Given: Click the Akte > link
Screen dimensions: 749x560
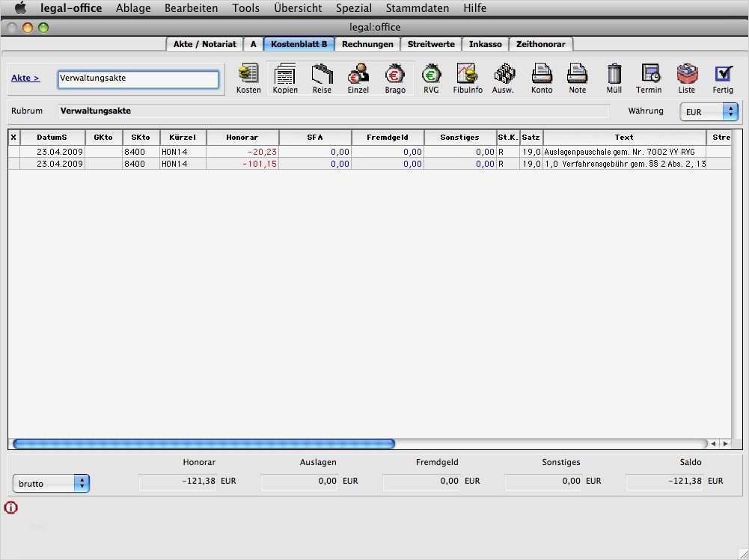Looking at the screenshot, I should coord(25,78).
